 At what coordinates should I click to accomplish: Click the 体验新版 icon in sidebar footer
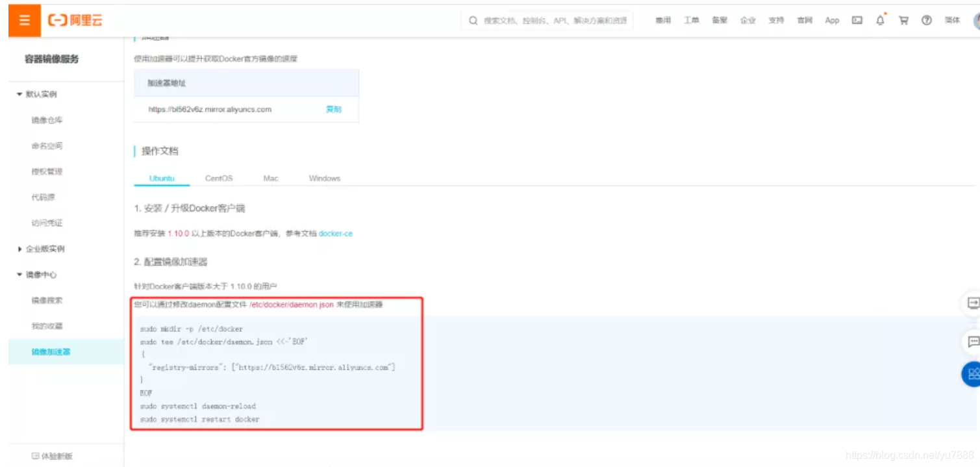(35, 456)
